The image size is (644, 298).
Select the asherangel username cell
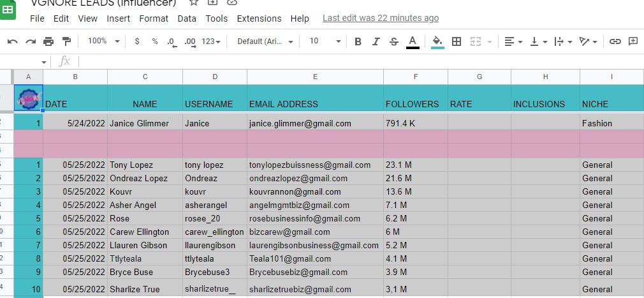click(215, 205)
